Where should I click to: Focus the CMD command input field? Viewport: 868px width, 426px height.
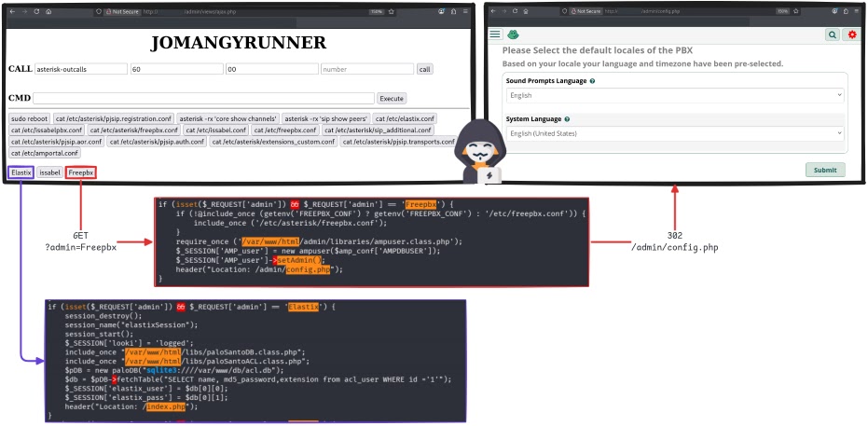click(x=203, y=99)
